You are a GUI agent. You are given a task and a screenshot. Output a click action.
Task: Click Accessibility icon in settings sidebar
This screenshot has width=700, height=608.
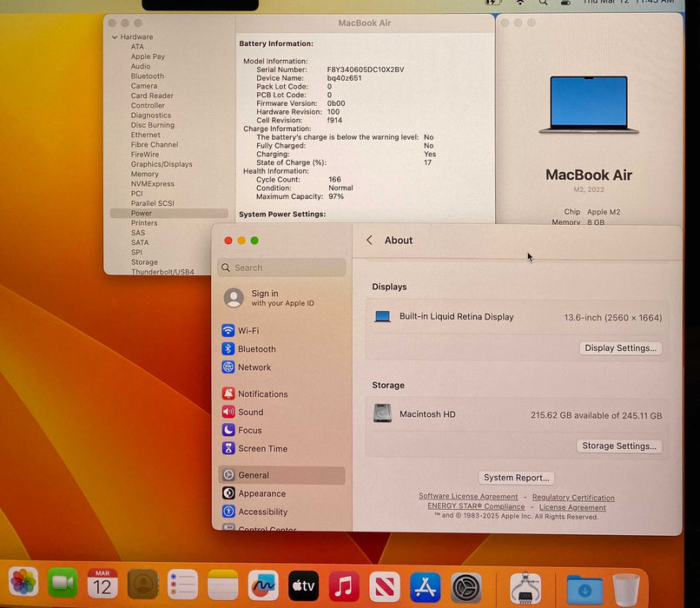pos(228,512)
